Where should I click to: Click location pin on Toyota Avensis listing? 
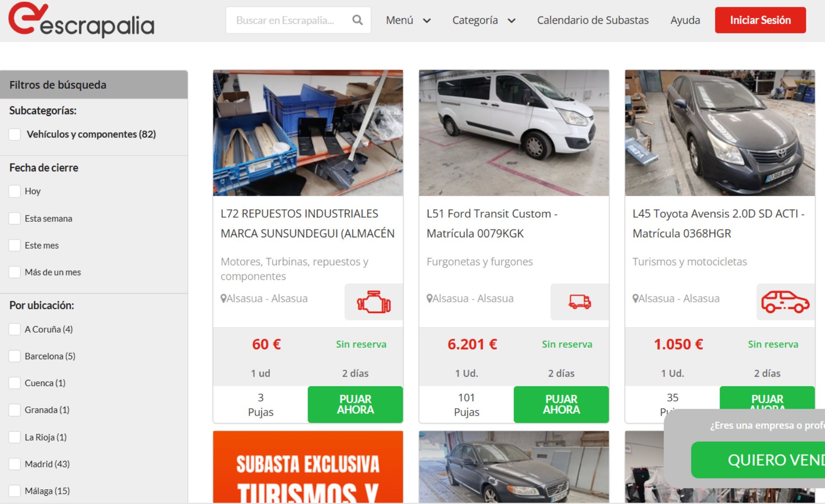coord(635,299)
